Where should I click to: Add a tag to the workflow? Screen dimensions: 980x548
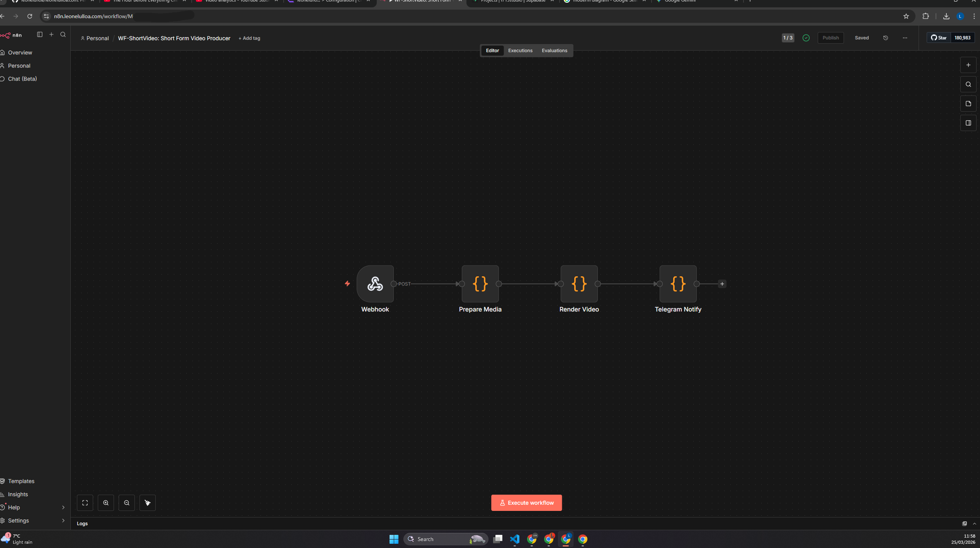pos(249,38)
